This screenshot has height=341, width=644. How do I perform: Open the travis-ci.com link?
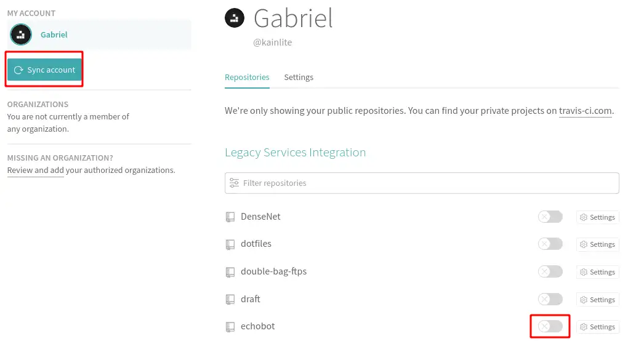(586, 111)
